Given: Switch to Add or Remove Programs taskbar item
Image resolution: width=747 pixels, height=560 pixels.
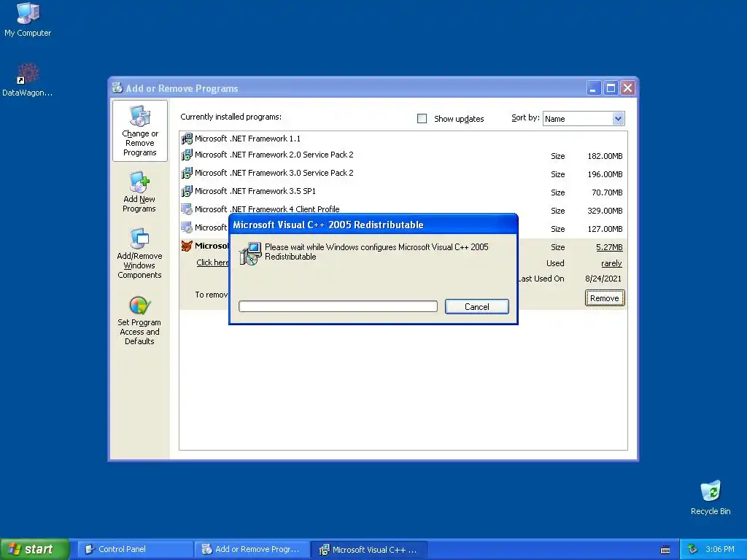Looking at the screenshot, I should click(x=252, y=549).
